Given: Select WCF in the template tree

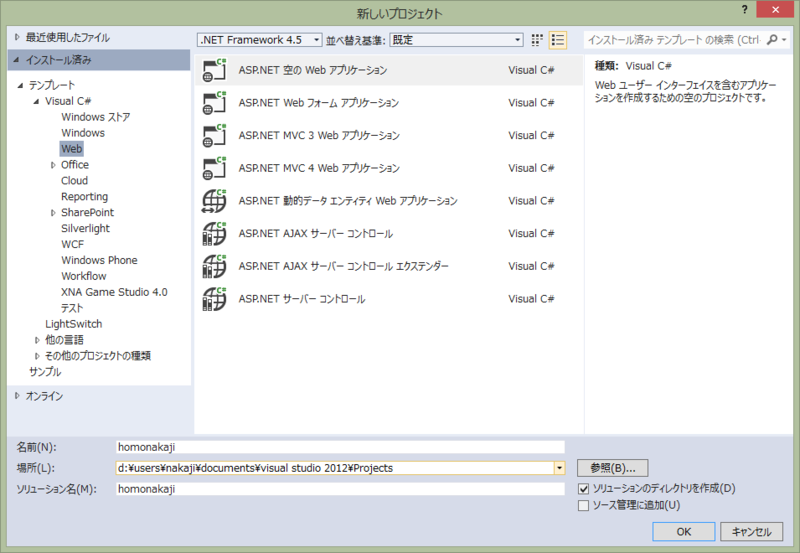Looking at the screenshot, I should [72, 244].
